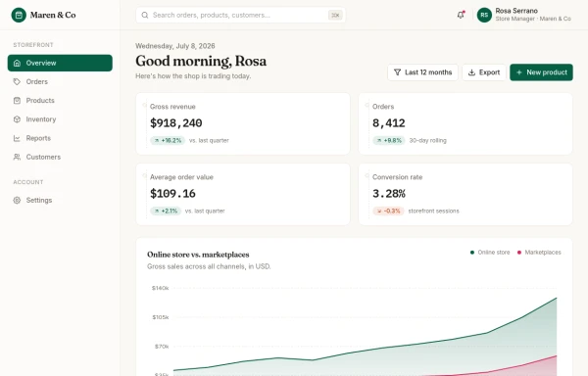Click the 30-day rolling label
588x376 pixels.
pyautogui.click(x=428, y=140)
